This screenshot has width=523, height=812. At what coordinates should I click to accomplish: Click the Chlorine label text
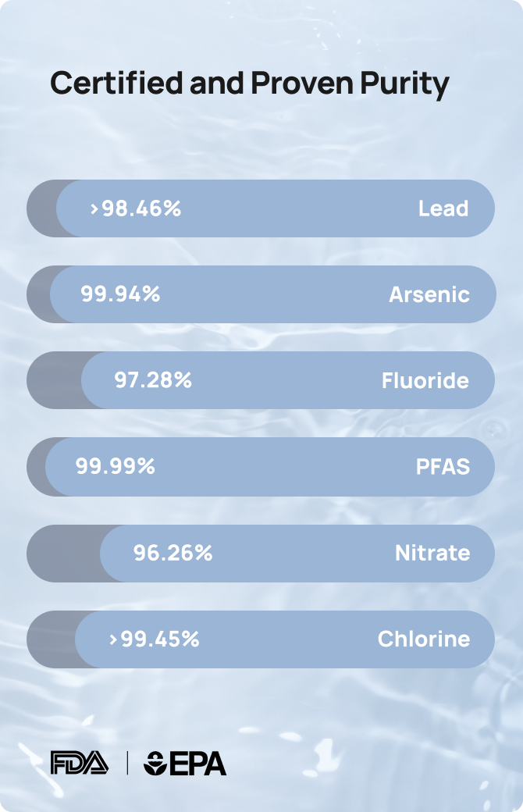tap(424, 639)
